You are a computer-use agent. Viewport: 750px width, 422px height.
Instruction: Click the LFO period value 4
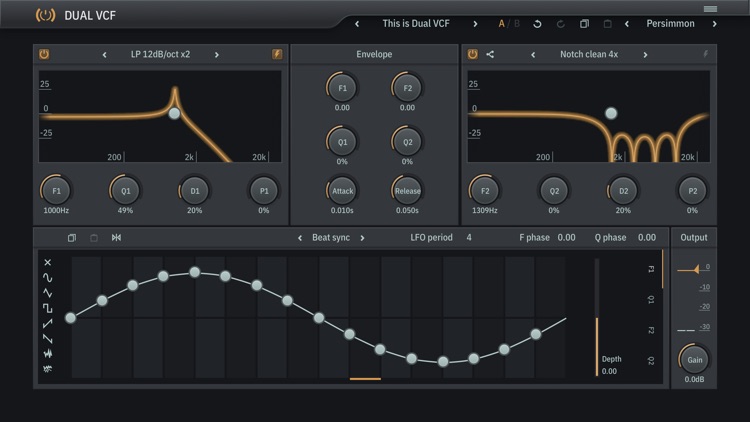469,237
